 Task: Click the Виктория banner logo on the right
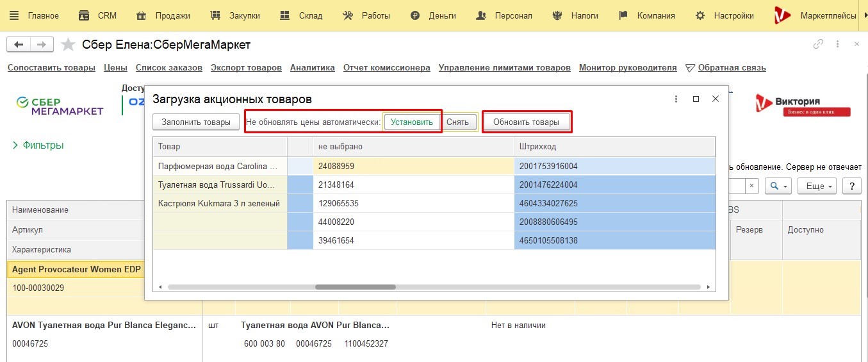(803, 105)
